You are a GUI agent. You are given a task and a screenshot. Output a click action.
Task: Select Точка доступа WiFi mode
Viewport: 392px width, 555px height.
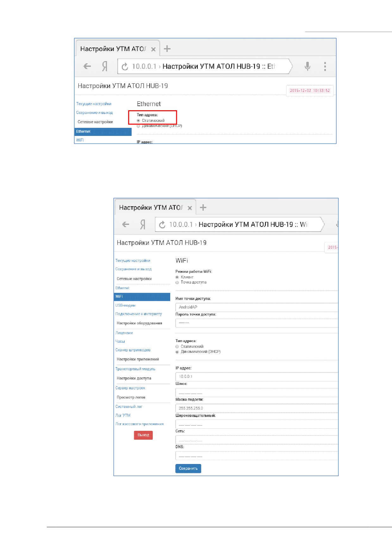tap(177, 283)
